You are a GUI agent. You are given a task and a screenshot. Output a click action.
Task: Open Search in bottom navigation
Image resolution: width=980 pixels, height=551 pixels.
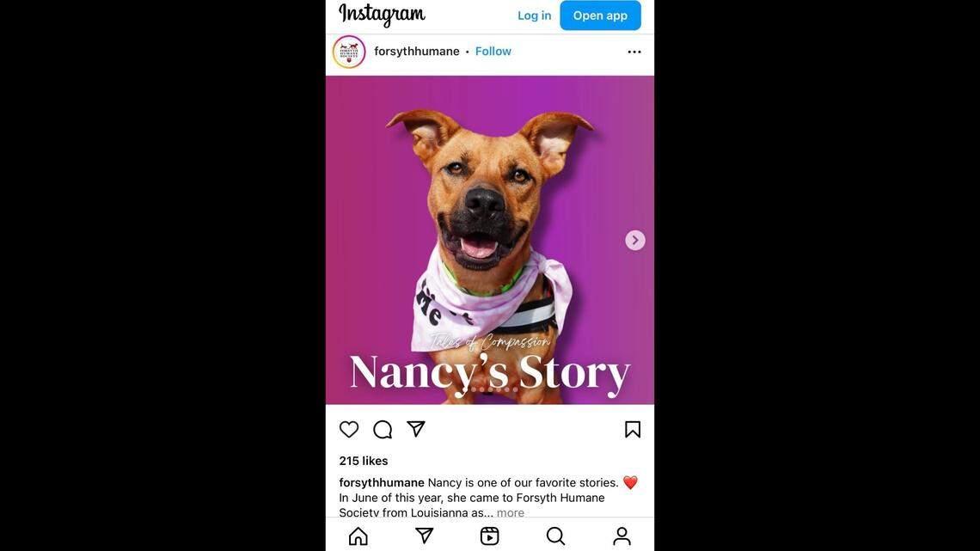pyautogui.click(x=555, y=536)
